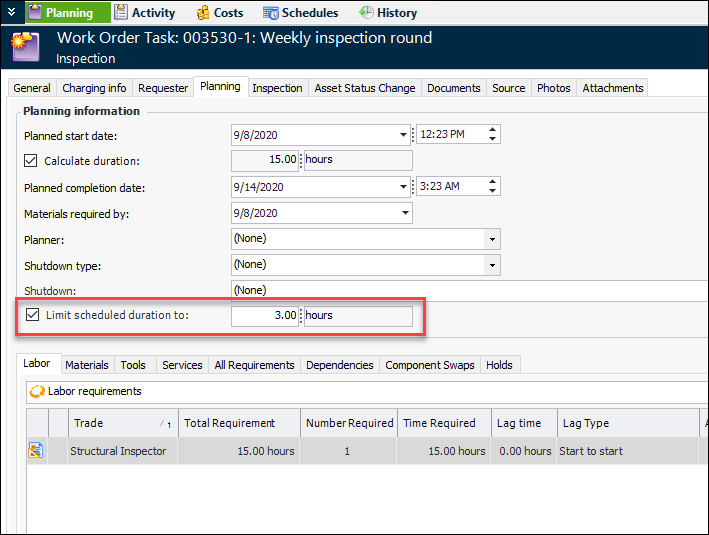Expand the Planner dropdown list
The height and width of the screenshot is (535, 709).
pyautogui.click(x=491, y=239)
